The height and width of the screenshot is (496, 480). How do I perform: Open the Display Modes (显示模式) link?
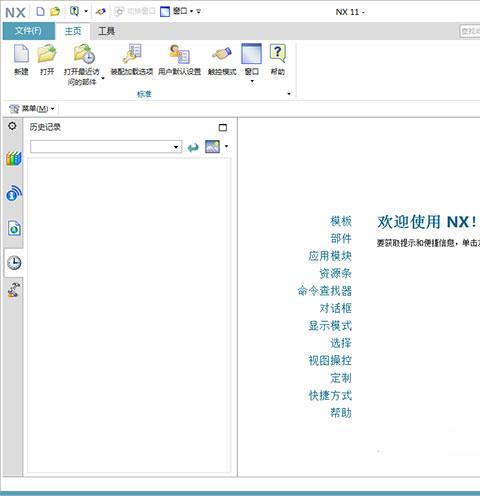coord(330,326)
